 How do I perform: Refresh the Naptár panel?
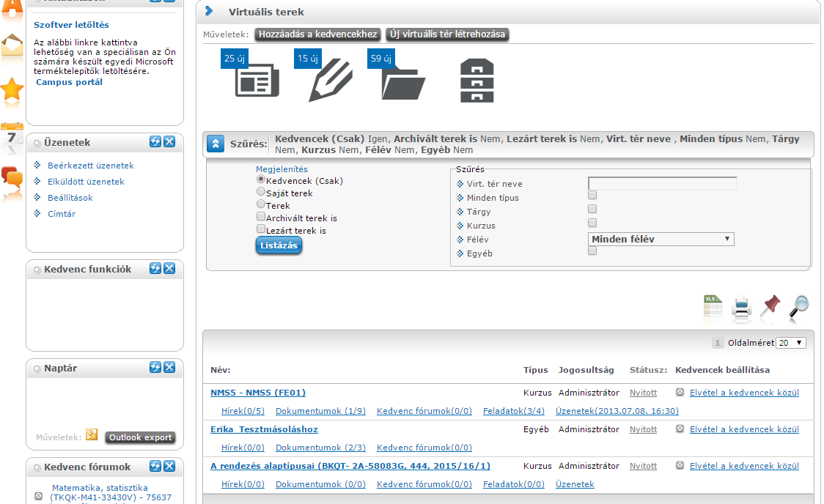[x=155, y=368]
